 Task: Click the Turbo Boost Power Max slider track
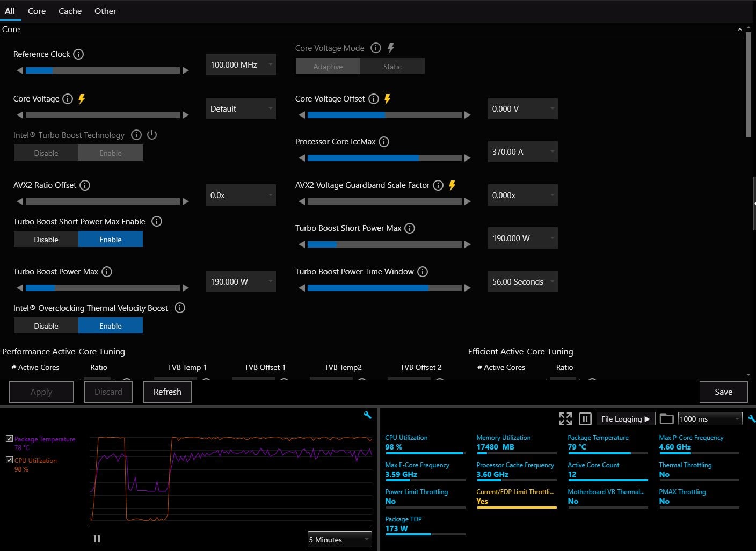[x=103, y=288]
